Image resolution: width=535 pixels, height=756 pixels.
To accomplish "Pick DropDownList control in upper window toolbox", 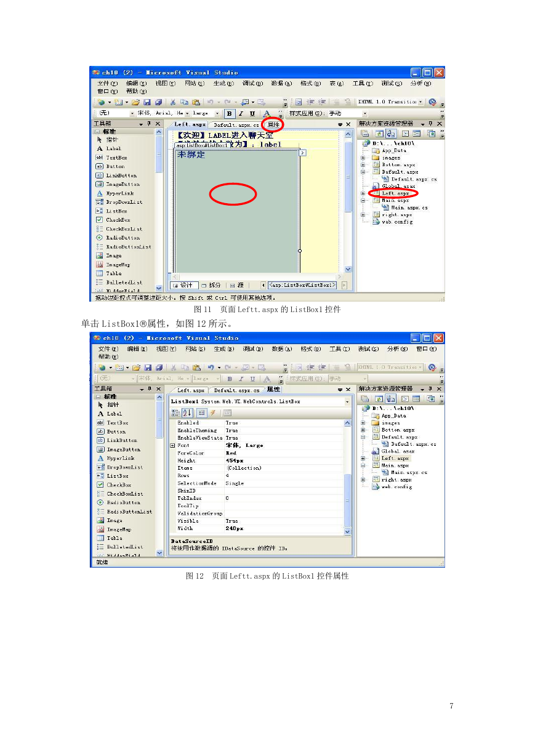I will tap(119, 202).
